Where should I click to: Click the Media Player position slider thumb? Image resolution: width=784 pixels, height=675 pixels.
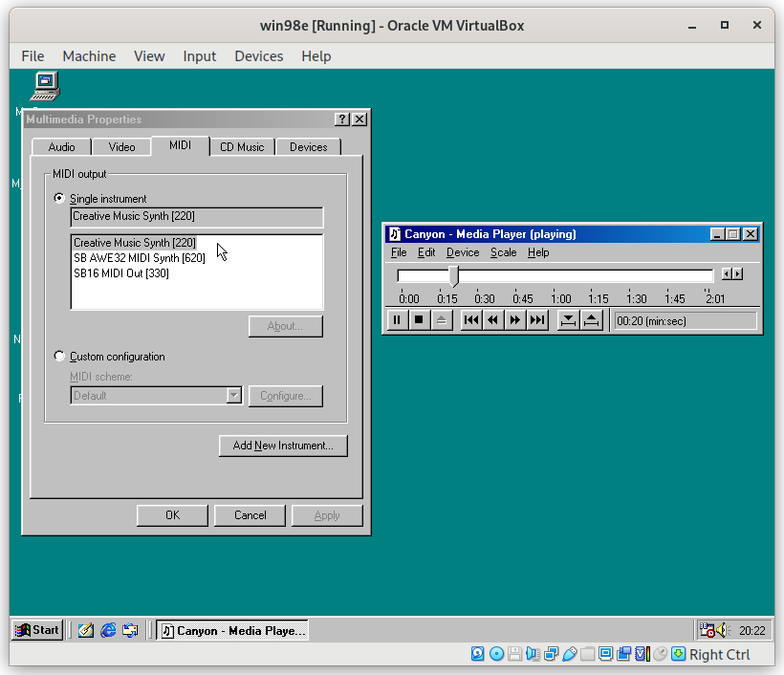[x=453, y=275]
